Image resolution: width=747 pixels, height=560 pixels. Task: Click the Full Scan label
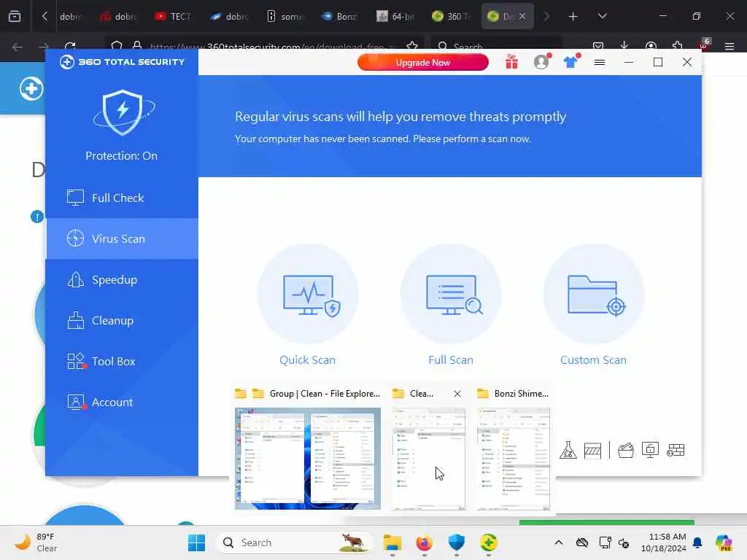[451, 360]
